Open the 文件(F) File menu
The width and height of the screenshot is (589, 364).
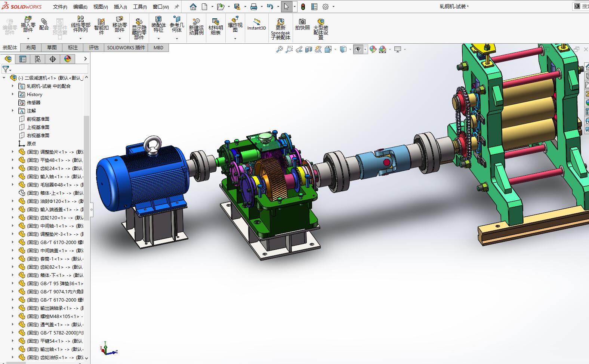pos(60,7)
